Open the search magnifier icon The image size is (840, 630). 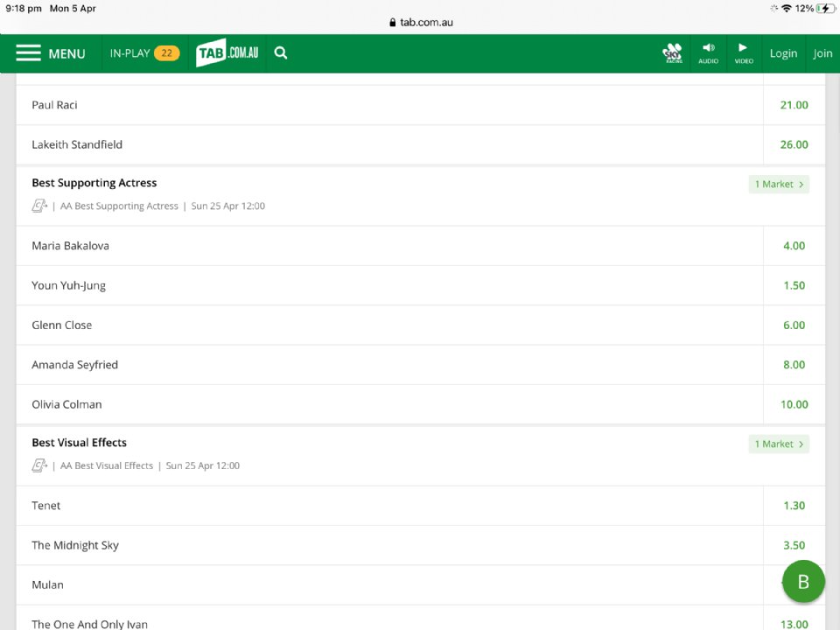pos(281,53)
